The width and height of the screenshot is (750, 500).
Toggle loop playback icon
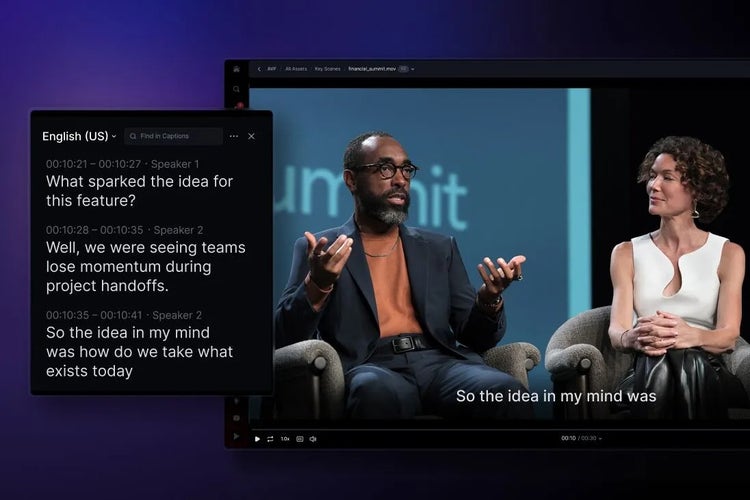270,438
